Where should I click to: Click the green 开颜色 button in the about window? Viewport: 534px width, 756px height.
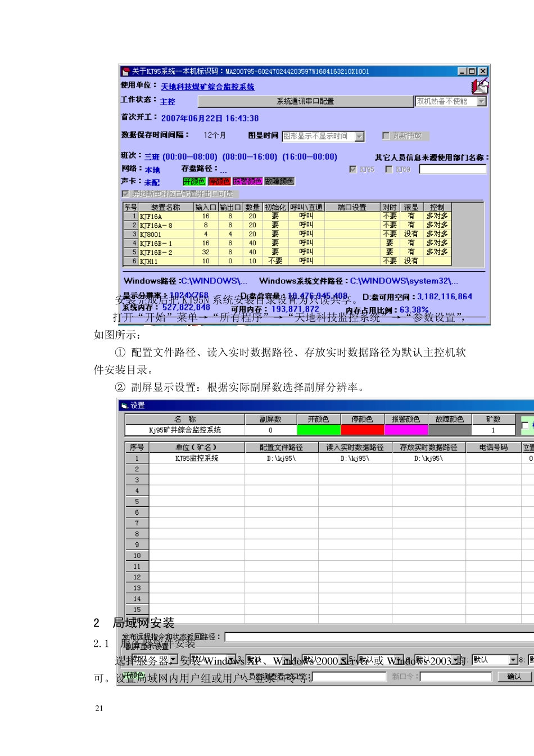click(x=194, y=181)
